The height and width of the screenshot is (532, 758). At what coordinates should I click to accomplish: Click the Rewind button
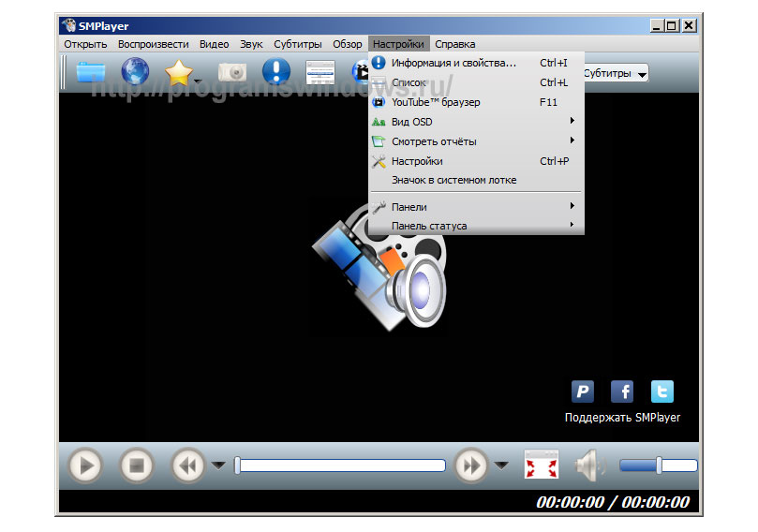pyautogui.click(x=188, y=465)
